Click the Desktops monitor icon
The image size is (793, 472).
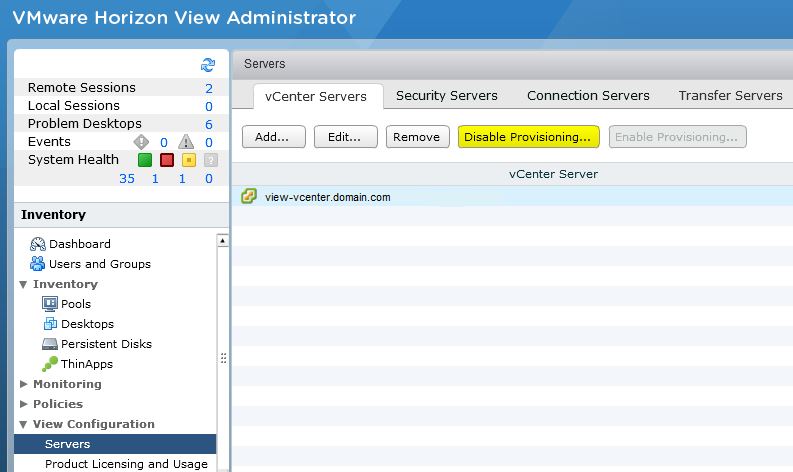coord(50,324)
